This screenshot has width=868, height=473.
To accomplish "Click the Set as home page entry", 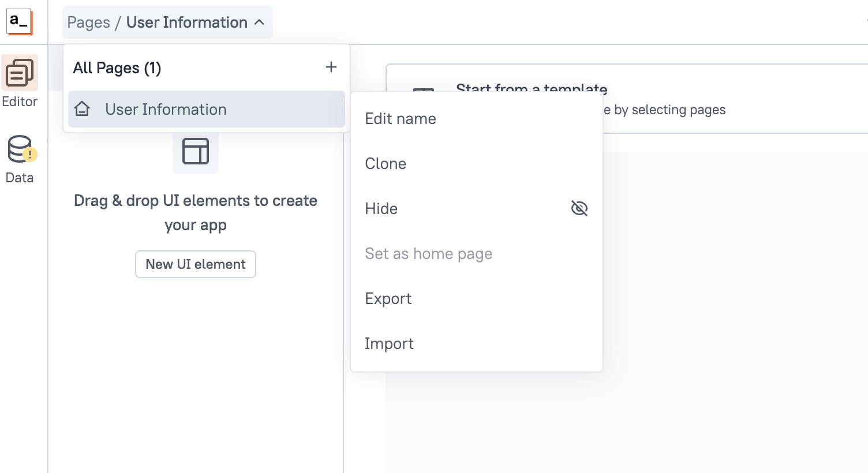I will 477,254.
